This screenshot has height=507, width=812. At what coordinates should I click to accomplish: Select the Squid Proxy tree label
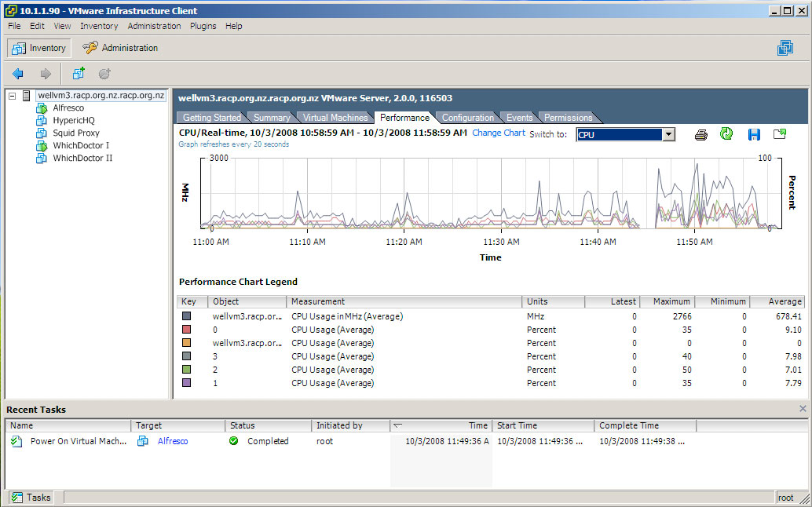click(x=76, y=133)
